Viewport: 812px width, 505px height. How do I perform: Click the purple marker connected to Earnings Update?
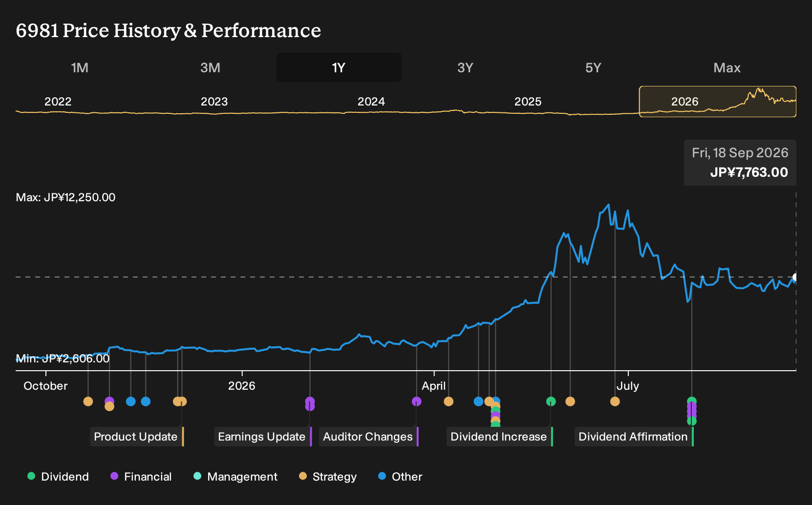tap(310, 406)
